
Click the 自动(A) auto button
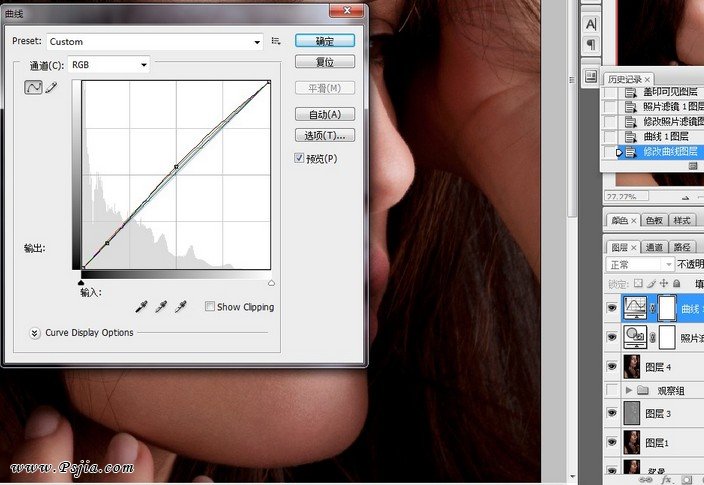(x=325, y=114)
